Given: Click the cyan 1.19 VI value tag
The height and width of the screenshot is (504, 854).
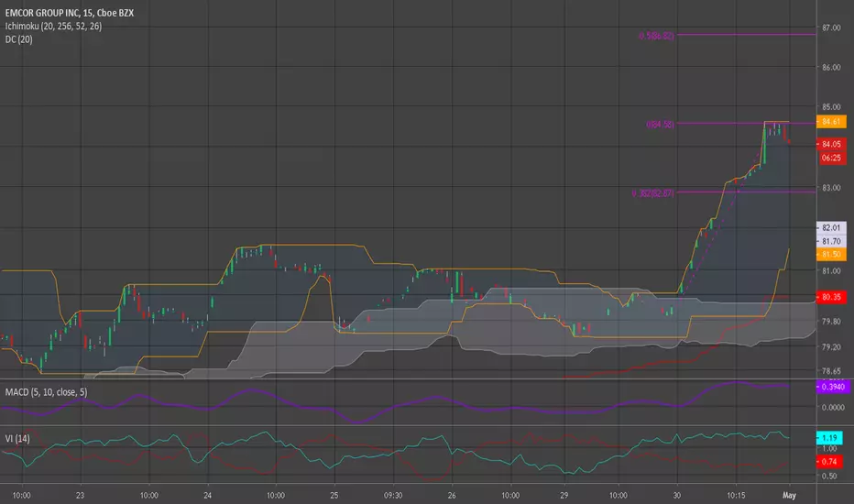Looking at the screenshot, I should (x=829, y=437).
